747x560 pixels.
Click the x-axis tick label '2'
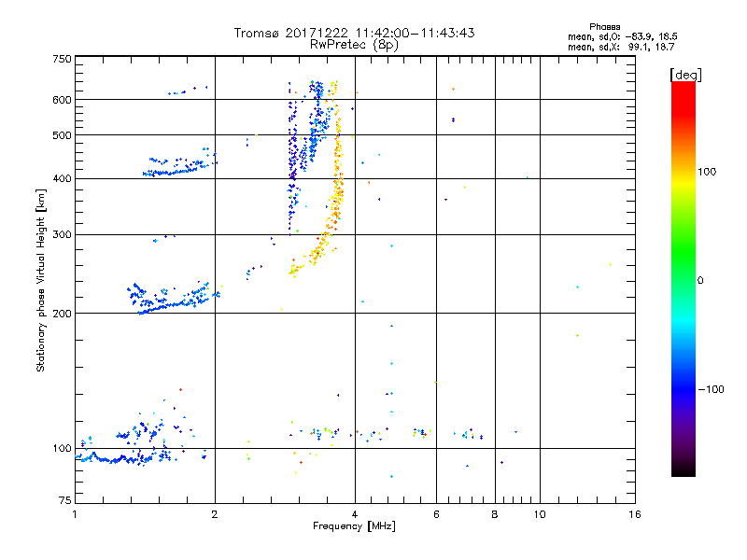(x=215, y=514)
